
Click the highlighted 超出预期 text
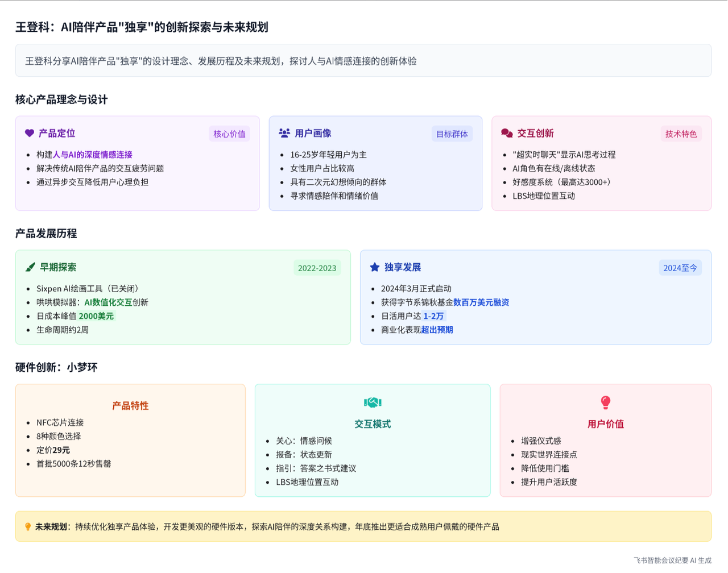coord(437,330)
